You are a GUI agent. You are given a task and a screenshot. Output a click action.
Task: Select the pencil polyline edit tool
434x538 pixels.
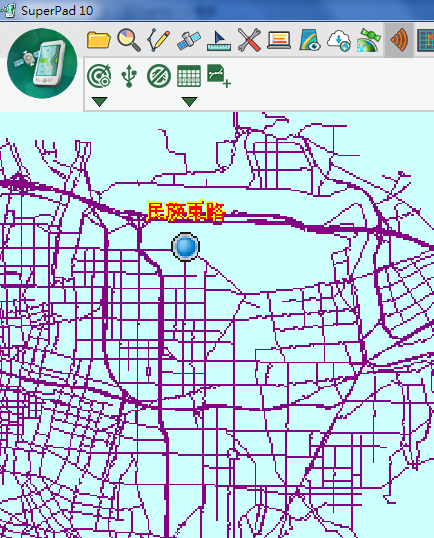pos(159,40)
